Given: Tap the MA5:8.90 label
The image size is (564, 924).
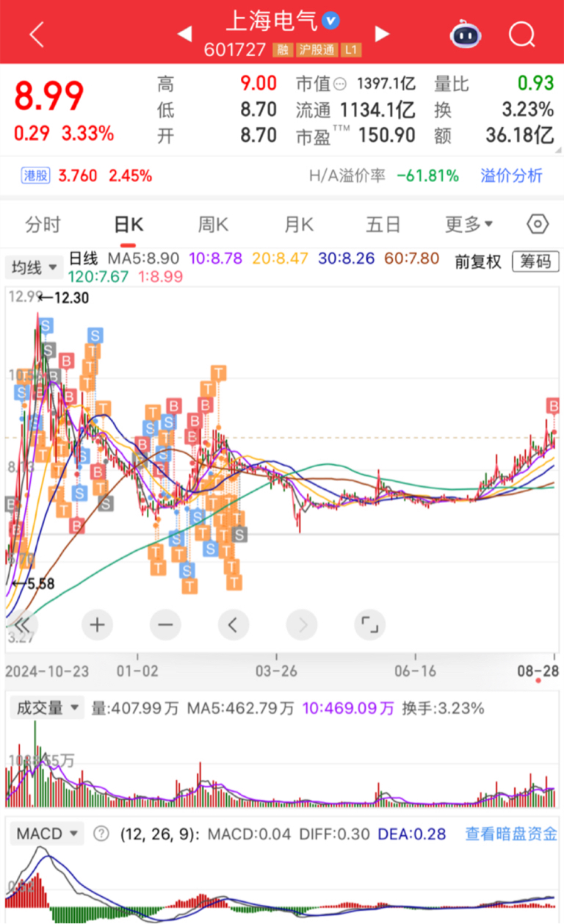Looking at the screenshot, I should coord(143,259).
